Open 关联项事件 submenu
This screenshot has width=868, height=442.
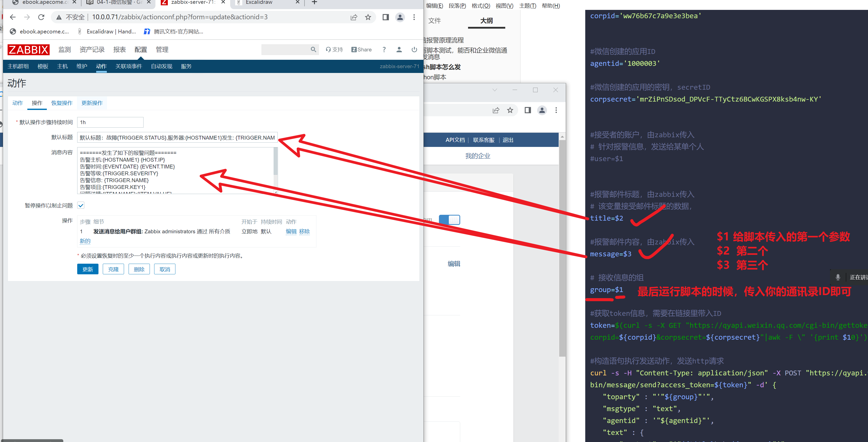click(x=129, y=66)
